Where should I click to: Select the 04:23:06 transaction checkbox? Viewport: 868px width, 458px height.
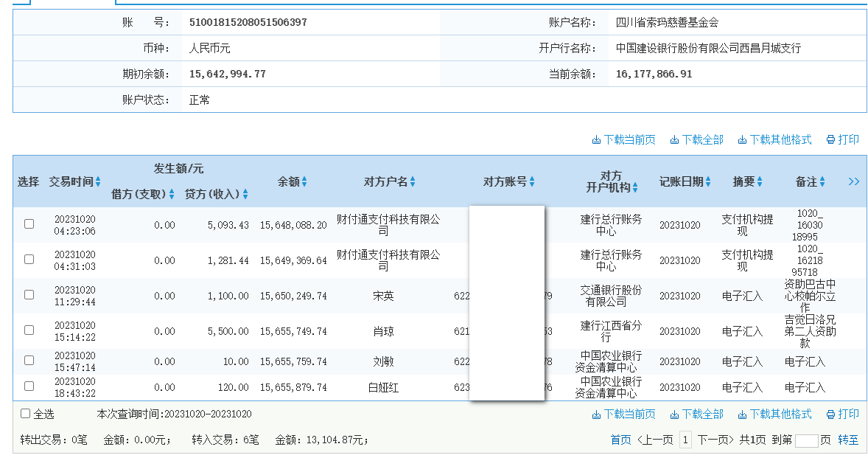point(29,224)
